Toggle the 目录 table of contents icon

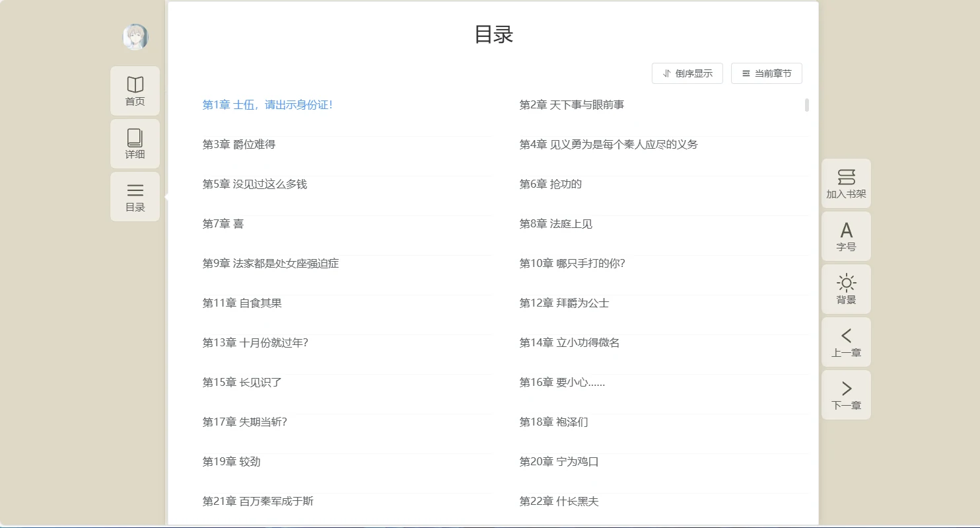click(135, 197)
